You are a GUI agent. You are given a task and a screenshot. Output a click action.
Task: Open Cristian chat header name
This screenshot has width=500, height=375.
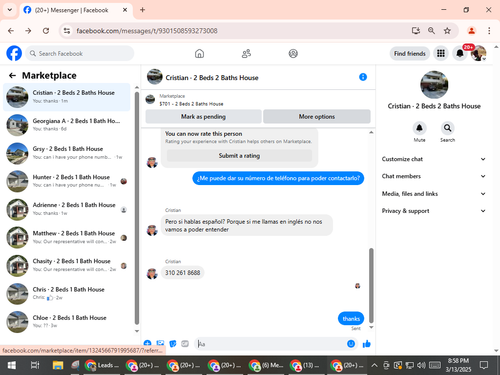coord(212,78)
